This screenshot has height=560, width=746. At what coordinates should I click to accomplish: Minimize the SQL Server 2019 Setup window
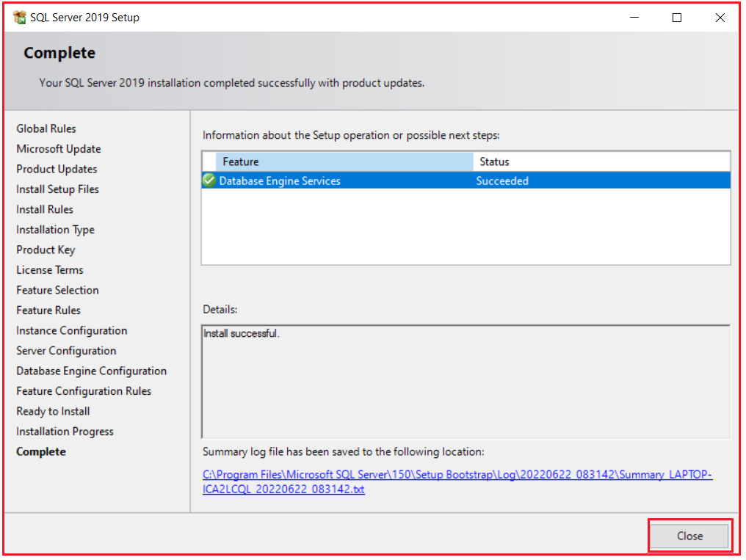click(634, 18)
